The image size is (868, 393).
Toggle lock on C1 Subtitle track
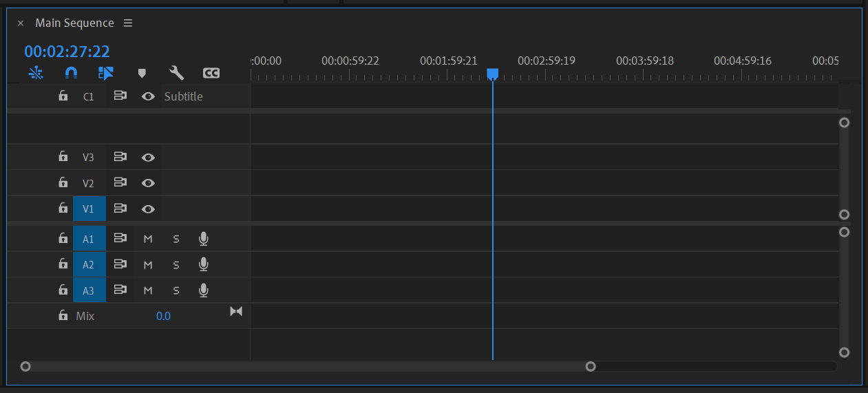click(x=63, y=96)
